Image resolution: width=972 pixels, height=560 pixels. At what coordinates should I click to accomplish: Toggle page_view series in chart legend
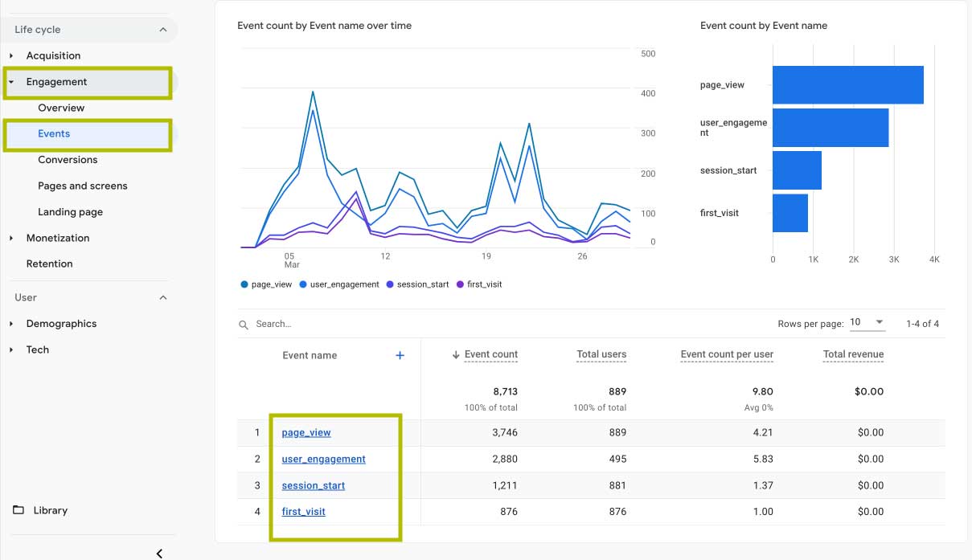[x=266, y=284]
